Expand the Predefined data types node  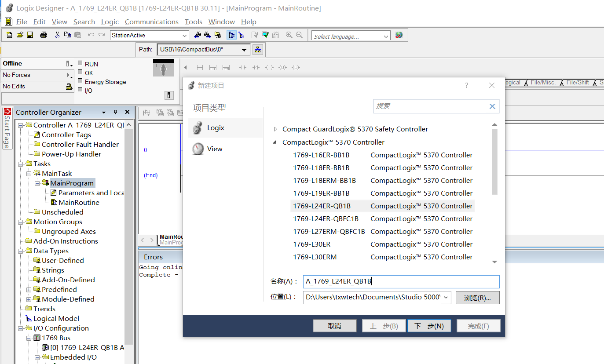pos(29,290)
